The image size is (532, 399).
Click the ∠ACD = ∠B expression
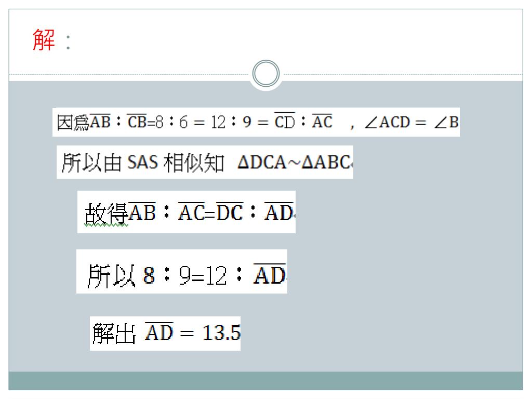[412, 122]
